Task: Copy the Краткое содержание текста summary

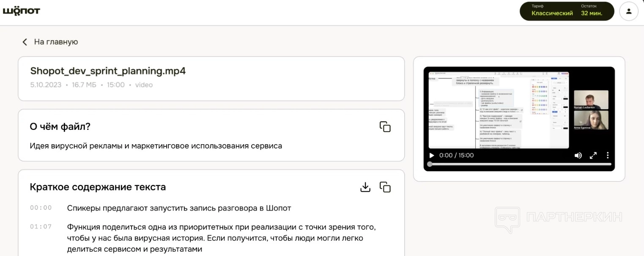Action: pos(385,187)
